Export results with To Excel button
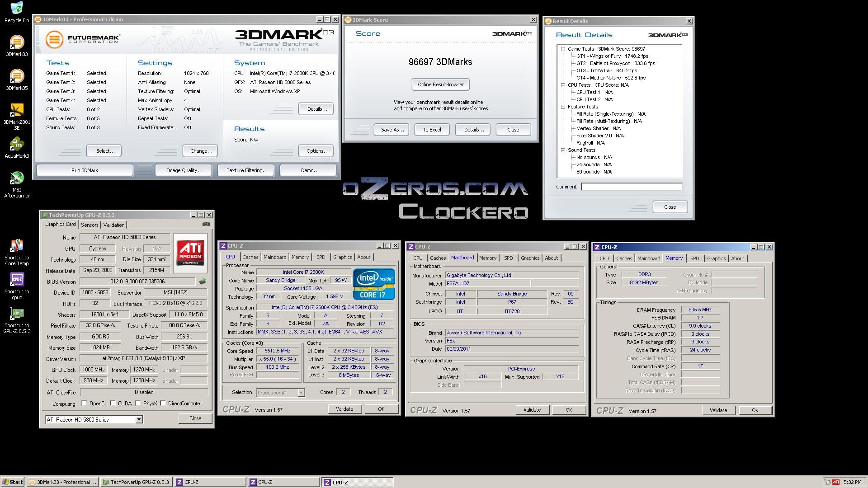Image resolution: width=868 pixels, height=488 pixels. click(x=432, y=130)
